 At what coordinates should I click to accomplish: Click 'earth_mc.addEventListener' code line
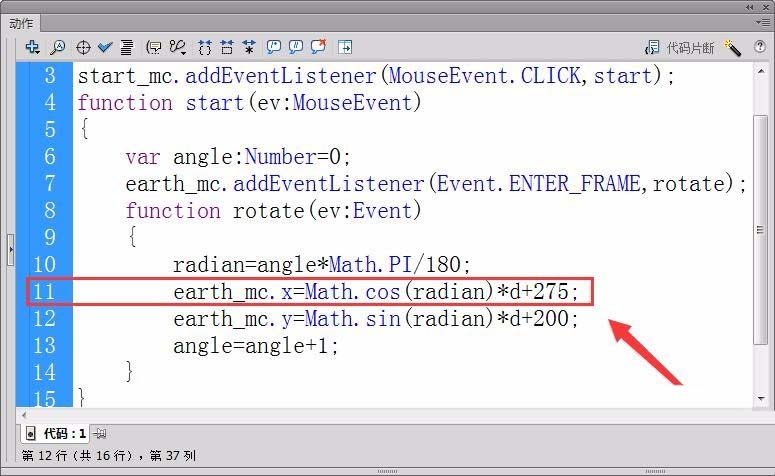[435, 184]
